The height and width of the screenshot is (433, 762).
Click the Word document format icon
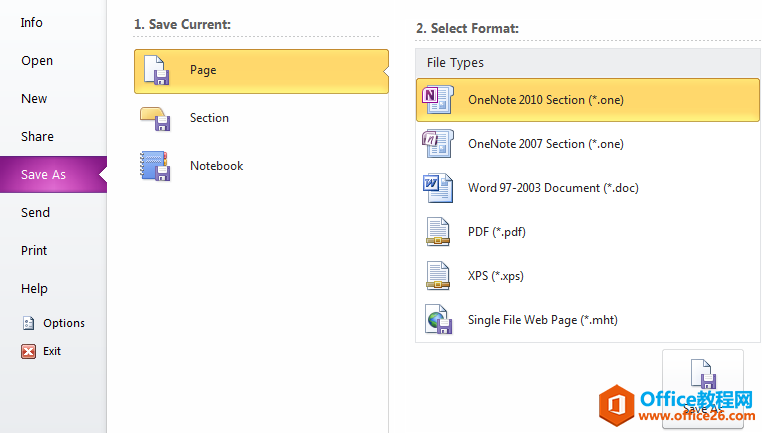(x=438, y=188)
